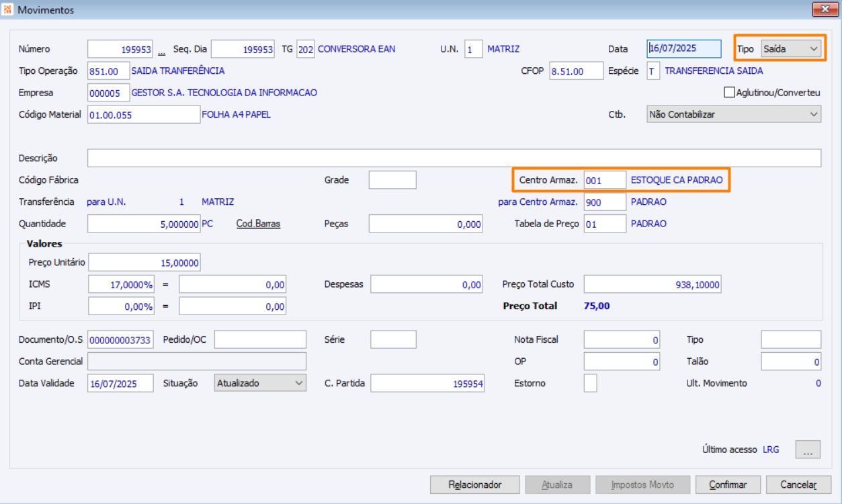The height and width of the screenshot is (504, 842).
Task: Click the Preço Unitário field 15,00000
Action: [x=144, y=262]
